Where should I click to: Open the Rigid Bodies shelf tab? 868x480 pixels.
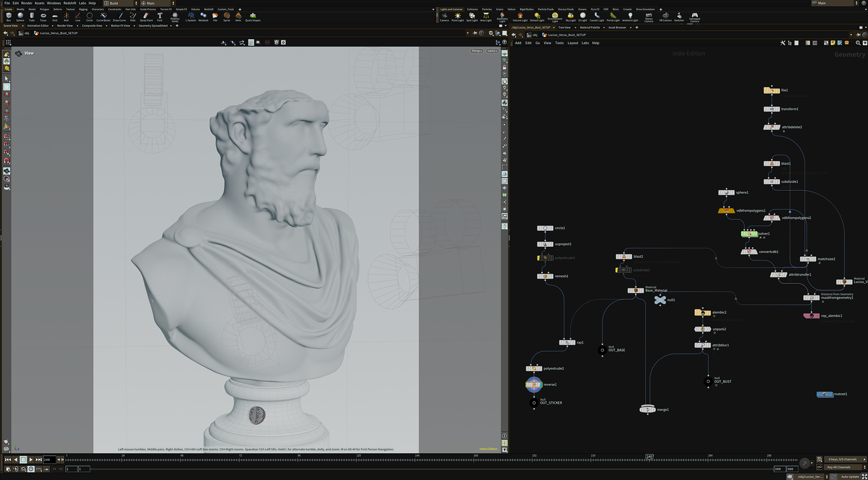tap(527, 9)
